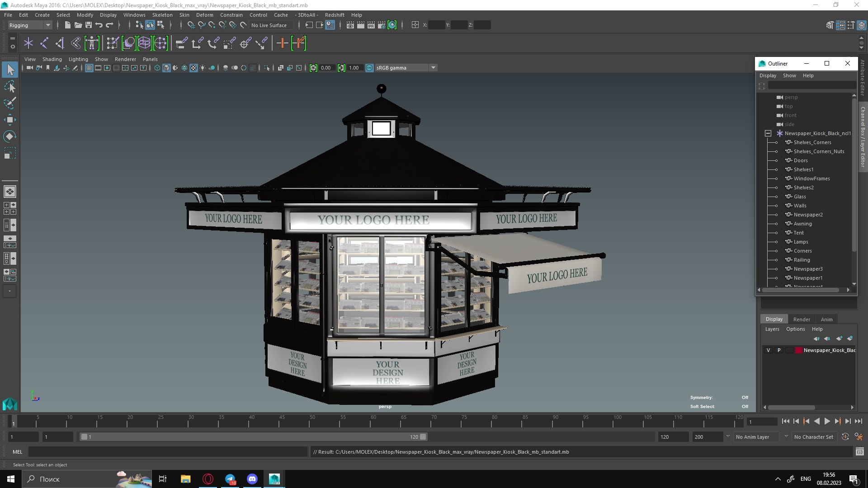868x488 pixels.
Task: Click the red layer color swatch
Action: (799, 350)
